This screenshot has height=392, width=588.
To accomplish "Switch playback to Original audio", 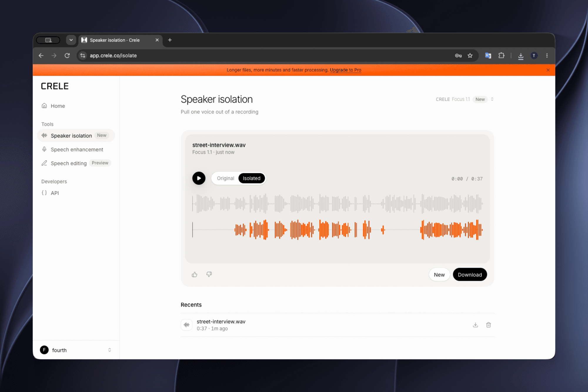I will (225, 178).
